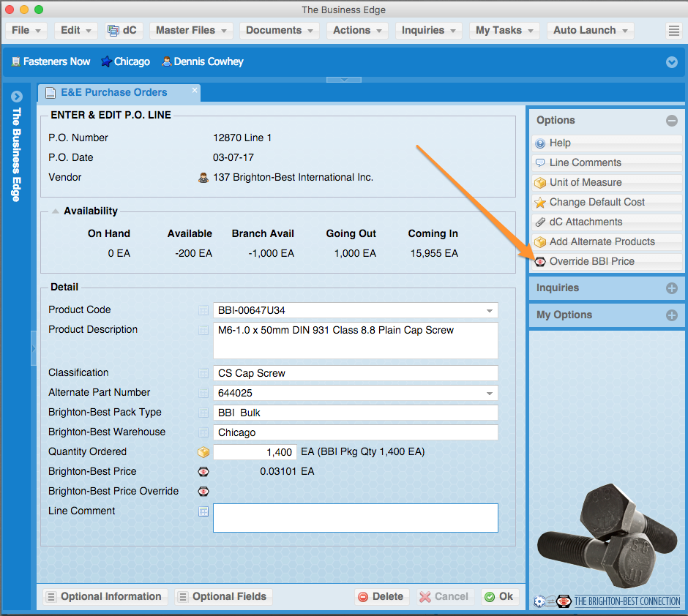Click the lookup icon beside Alternate Part Number
Screen dimensions: 688x616
click(x=203, y=393)
